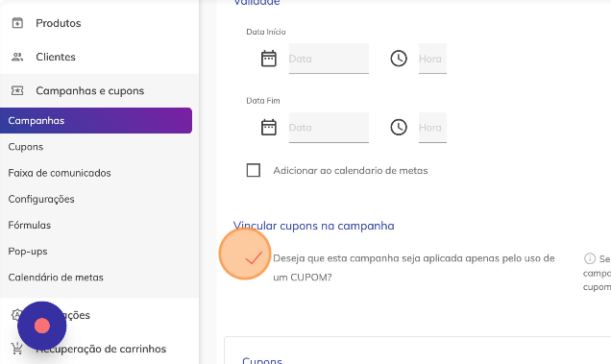Click the shopping cart recovery icon
Screen dimensions: 611x364
16,349
